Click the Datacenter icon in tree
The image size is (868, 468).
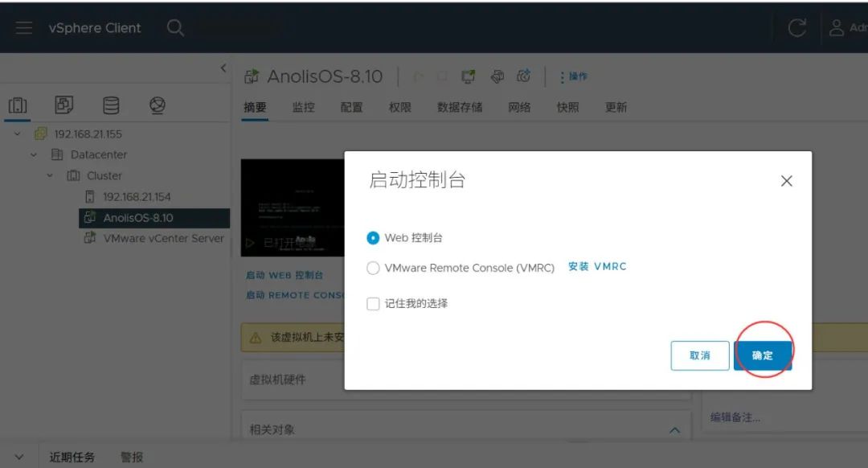pos(57,154)
